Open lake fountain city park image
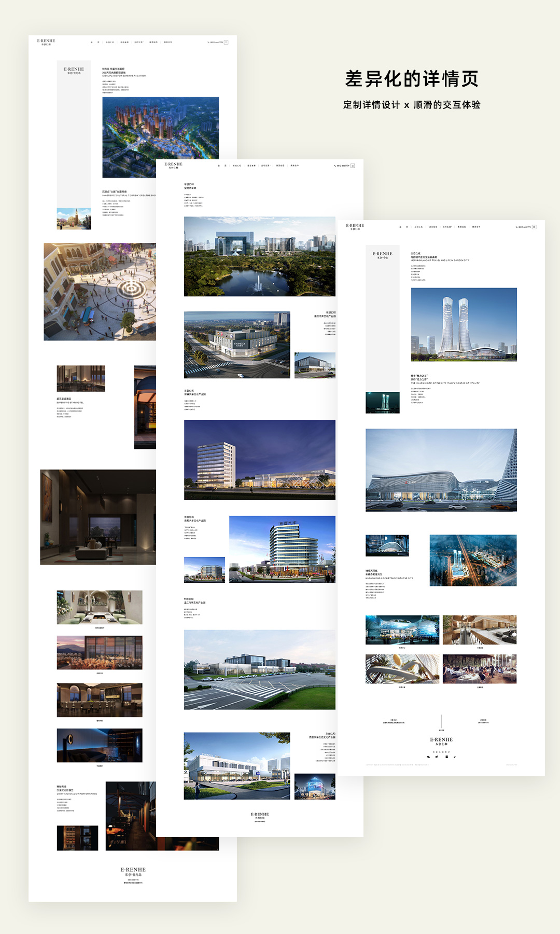This screenshot has width=560, height=934. [259, 256]
